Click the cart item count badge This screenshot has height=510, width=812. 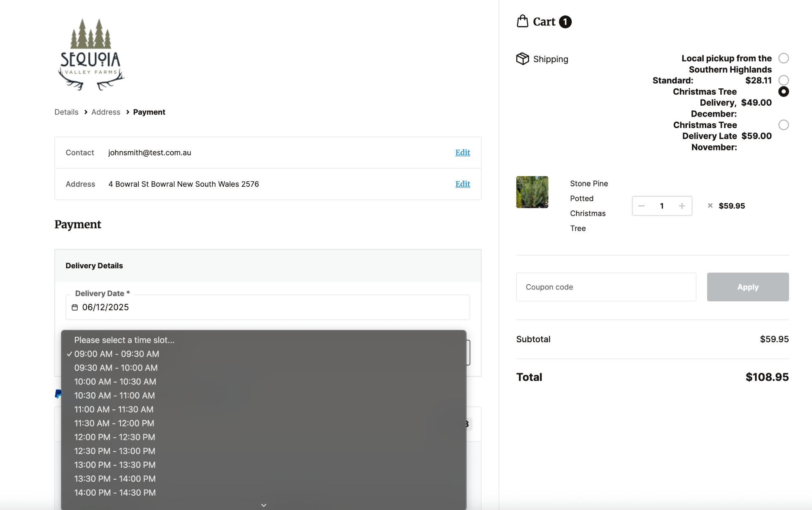coord(565,22)
